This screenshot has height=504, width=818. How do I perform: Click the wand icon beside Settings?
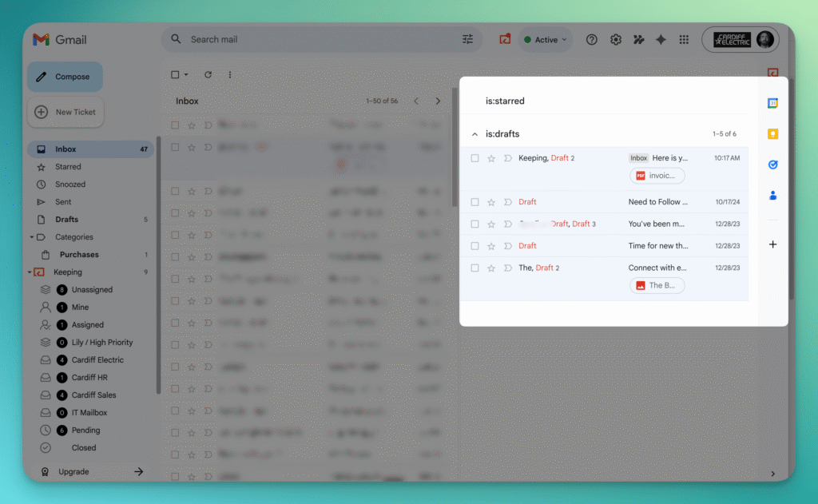(x=638, y=40)
